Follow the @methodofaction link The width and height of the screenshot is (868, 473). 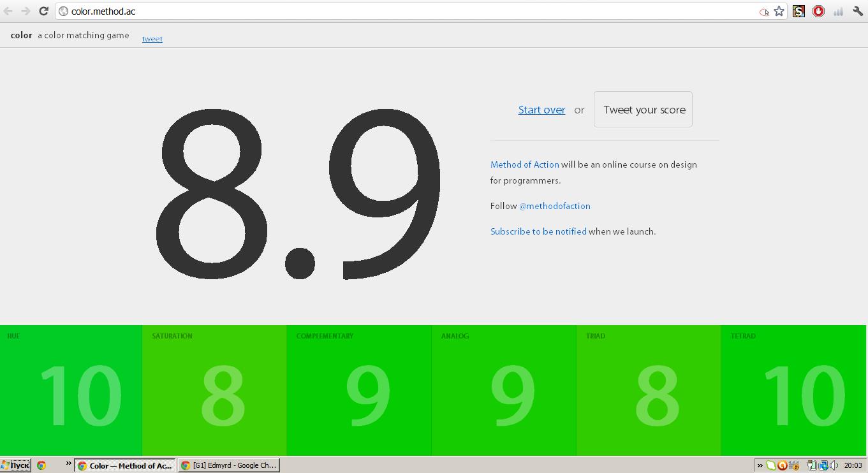554,206
